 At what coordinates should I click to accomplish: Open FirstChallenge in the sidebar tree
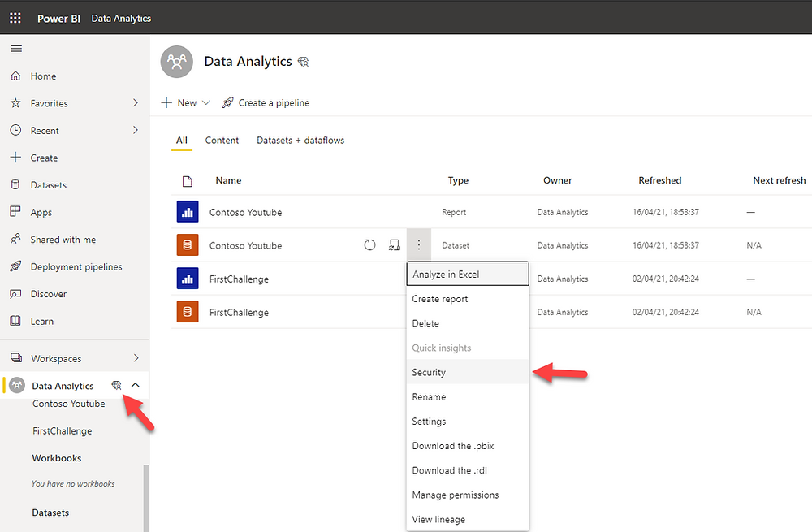click(63, 431)
